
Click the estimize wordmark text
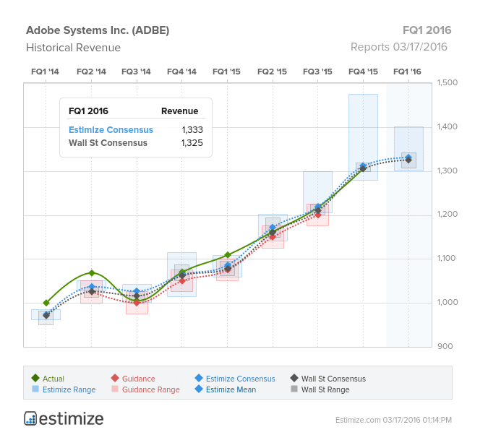72,418
